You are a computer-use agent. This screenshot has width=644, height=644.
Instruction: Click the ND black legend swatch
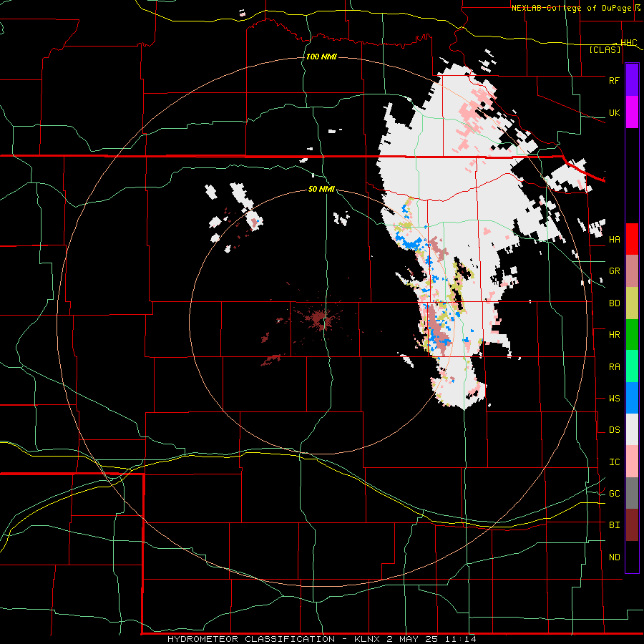[632, 557]
